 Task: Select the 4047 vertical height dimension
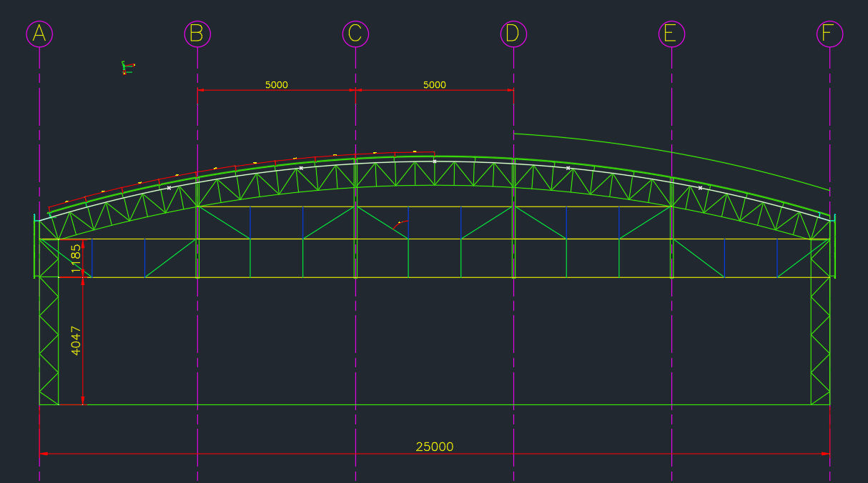tap(77, 341)
